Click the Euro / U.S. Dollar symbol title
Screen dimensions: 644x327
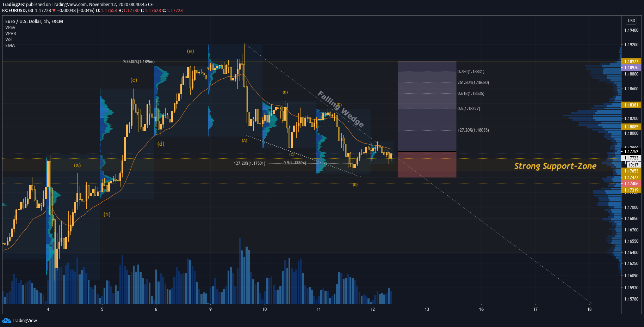(x=34, y=21)
